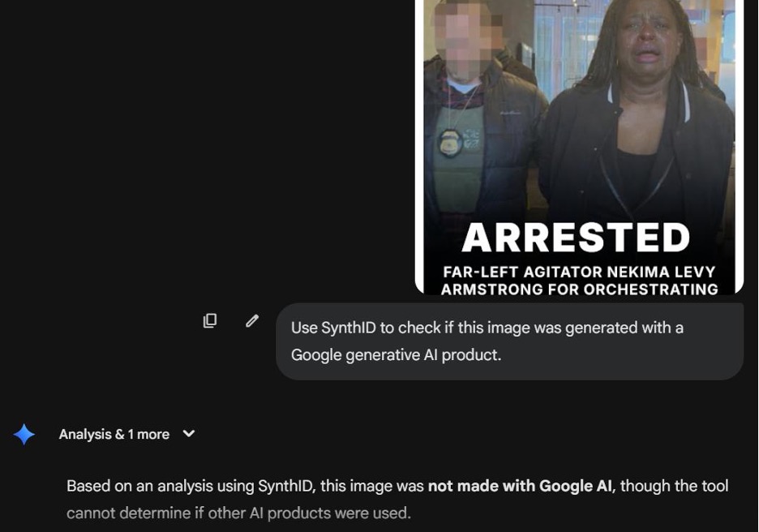Click the "ARMSTRONG FOR ORCHESTRATING" caption line
Image resolution: width=759 pixels, height=532 pixels.
579,289
